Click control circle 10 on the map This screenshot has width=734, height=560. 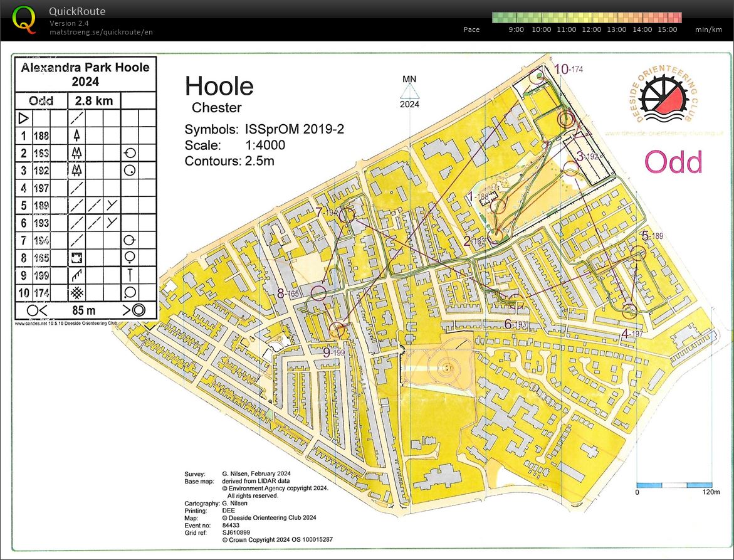537,77
